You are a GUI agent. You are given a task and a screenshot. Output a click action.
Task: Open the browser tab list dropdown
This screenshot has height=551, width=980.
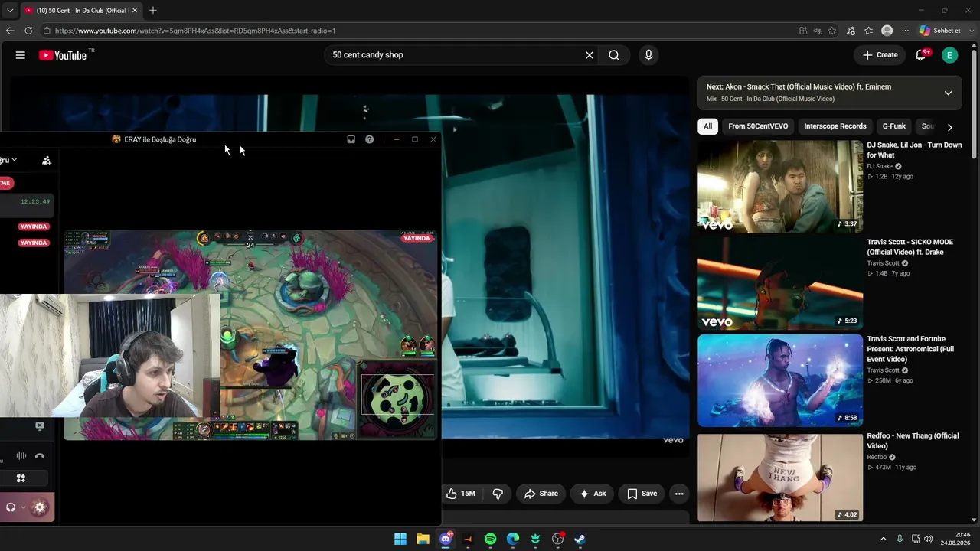click(x=10, y=11)
